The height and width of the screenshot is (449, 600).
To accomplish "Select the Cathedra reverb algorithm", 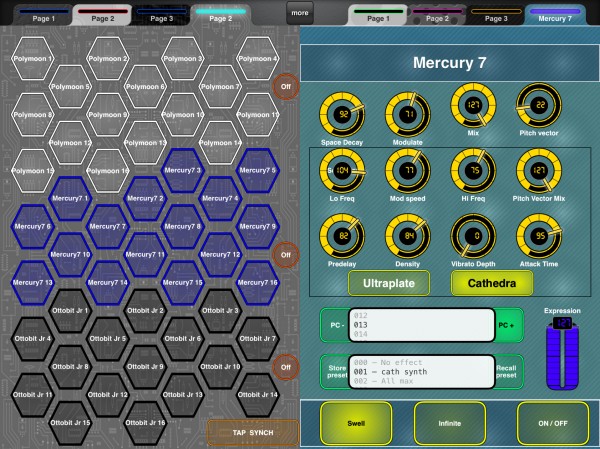I will point(492,283).
